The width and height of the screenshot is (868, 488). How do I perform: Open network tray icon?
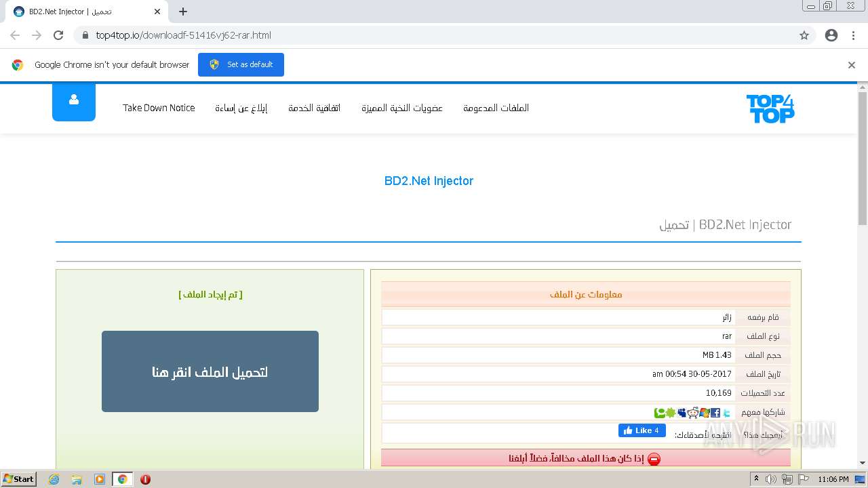(x=787, y=479)
